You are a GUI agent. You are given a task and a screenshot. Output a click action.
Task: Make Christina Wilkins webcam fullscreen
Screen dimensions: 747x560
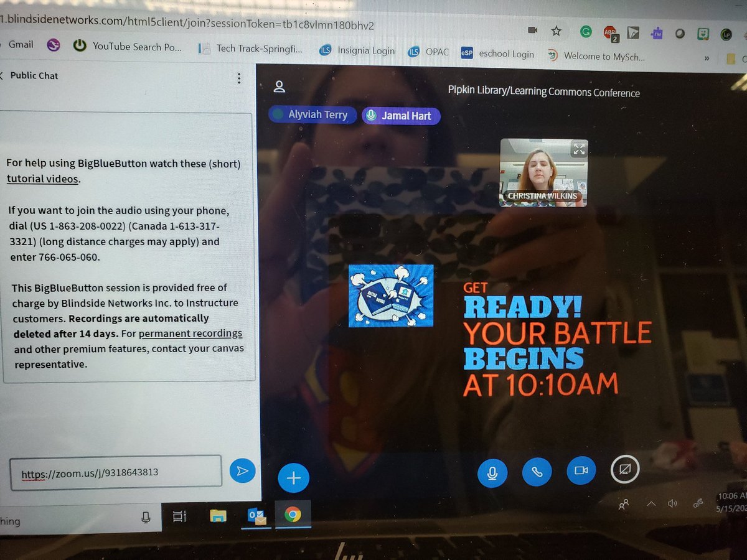pyautogui.click(x=579, y=148)
